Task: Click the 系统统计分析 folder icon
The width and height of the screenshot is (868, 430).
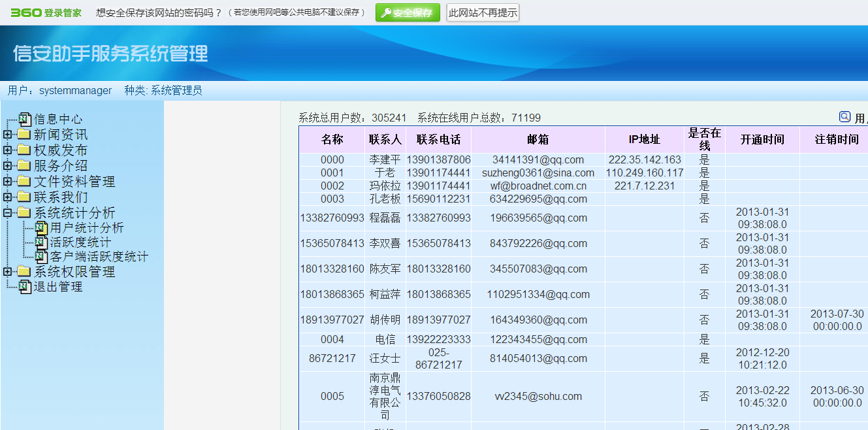Action: tap(24, 212)
